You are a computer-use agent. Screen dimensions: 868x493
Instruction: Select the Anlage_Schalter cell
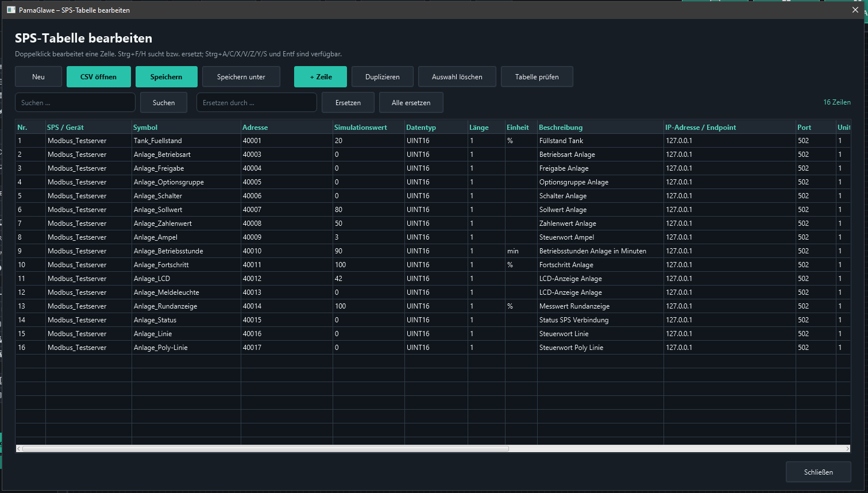(186, 196)
